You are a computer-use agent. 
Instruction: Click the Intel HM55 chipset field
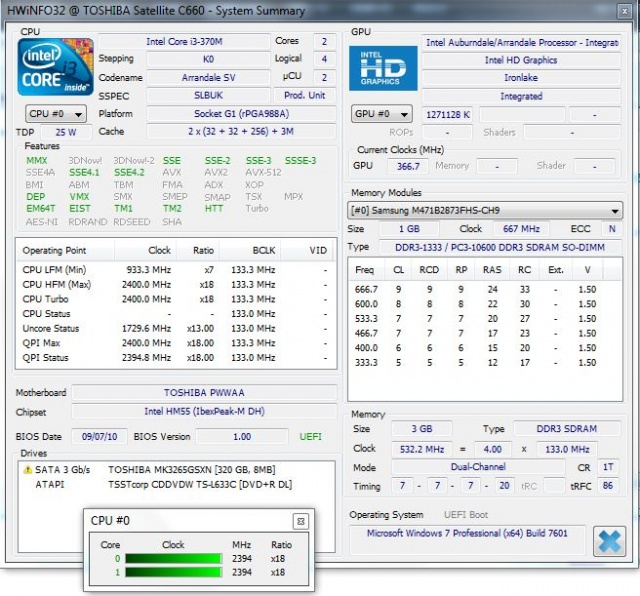point(204,411)
